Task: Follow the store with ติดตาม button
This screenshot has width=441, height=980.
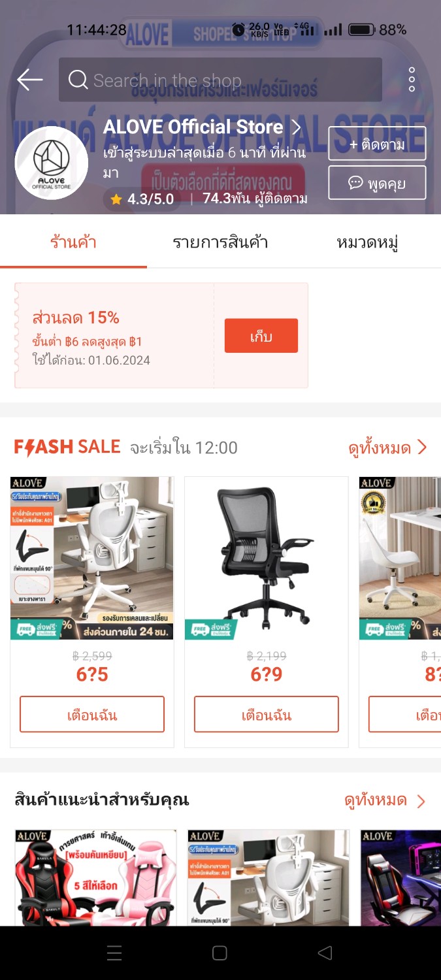Action: tap(377, 144)
